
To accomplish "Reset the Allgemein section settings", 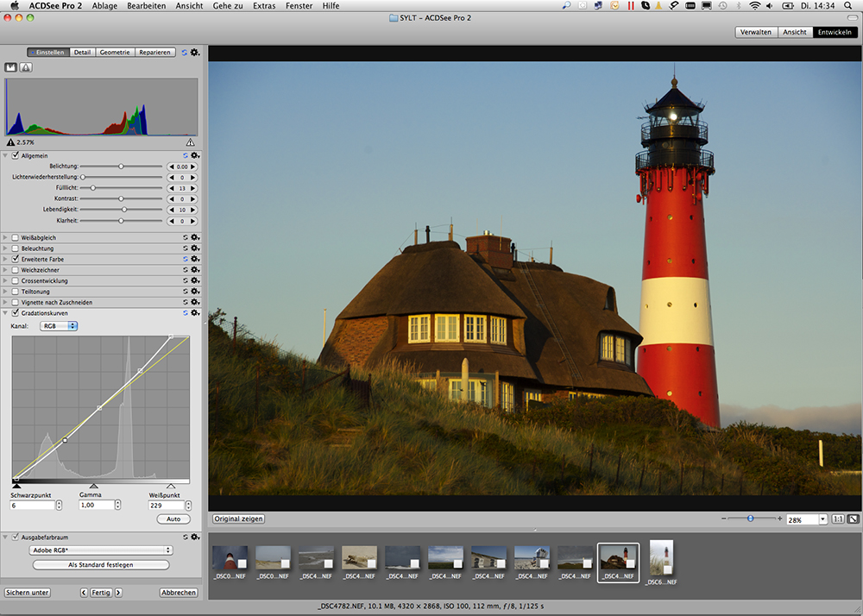I will click(x=185, y=155).
